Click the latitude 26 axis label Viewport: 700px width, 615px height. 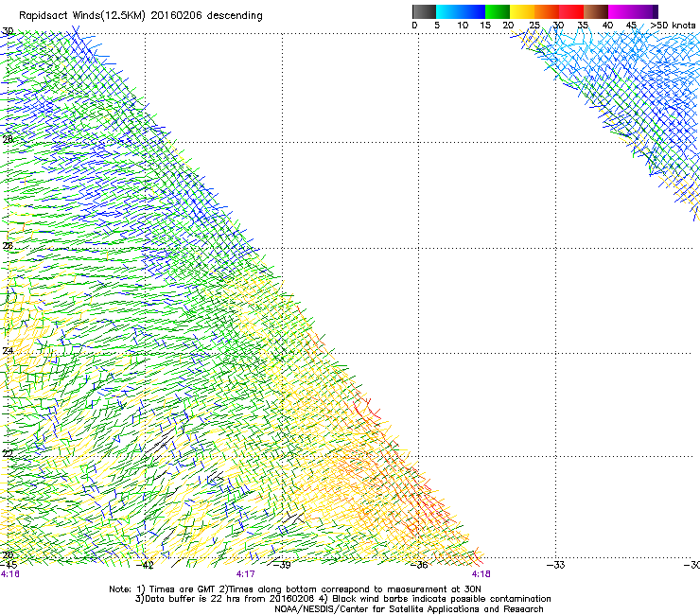point(8,246)
